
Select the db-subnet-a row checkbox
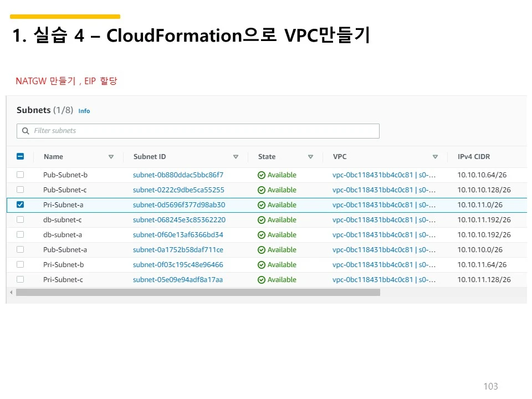21,234
